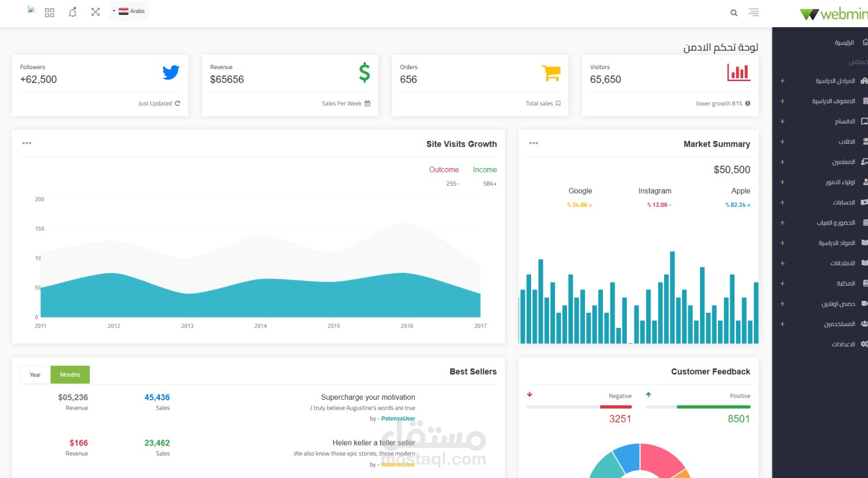Open the PotenzaUser author link
Image resolution: width=868 pixels, height=478 pixels.
(x=398, y=419)
